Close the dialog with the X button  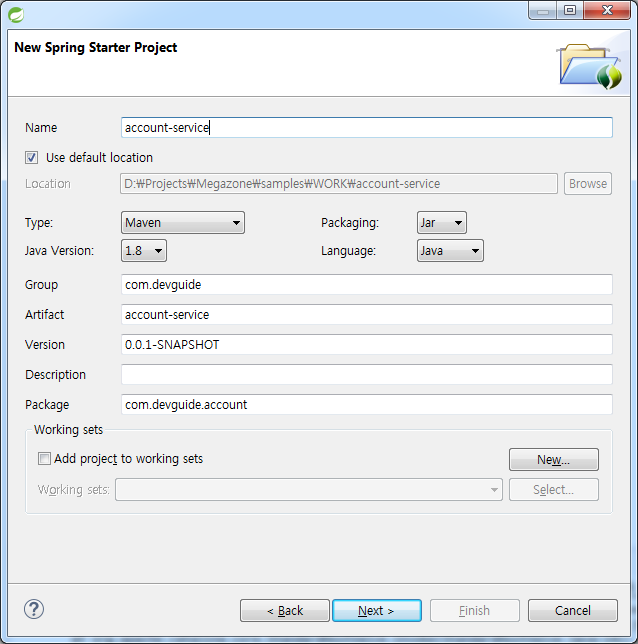(x=607, y=10)
